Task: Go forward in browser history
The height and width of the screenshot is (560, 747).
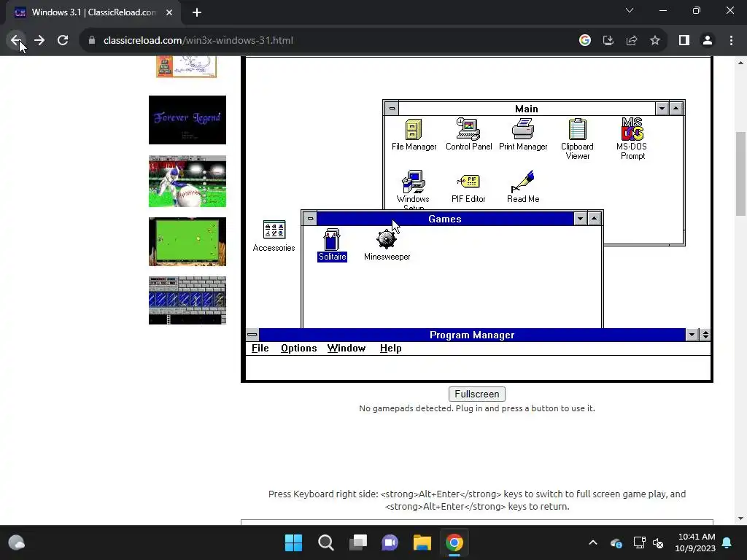Action: click(x=39, y=41)
